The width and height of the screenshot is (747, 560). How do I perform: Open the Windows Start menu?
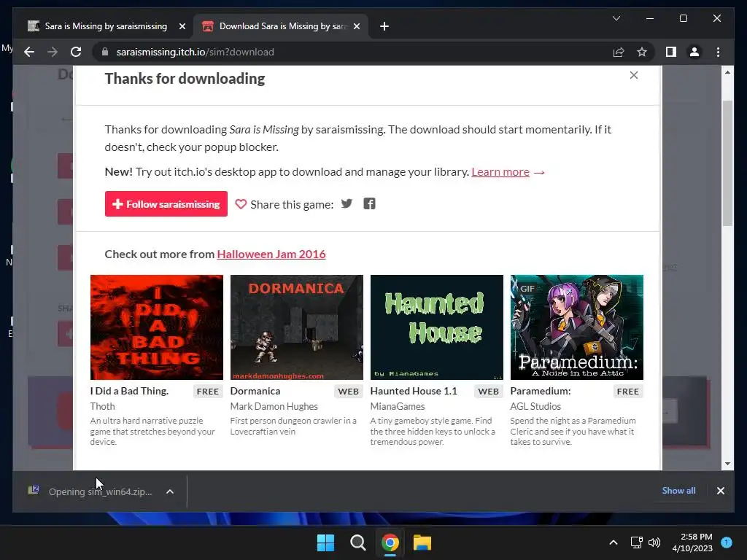pos(326,542)
